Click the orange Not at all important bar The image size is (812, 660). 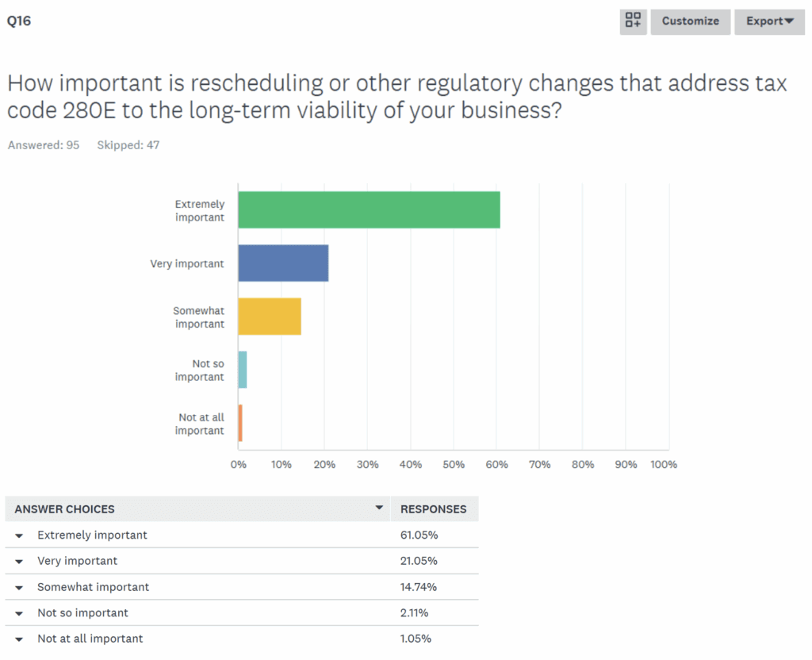coord(240,423)
